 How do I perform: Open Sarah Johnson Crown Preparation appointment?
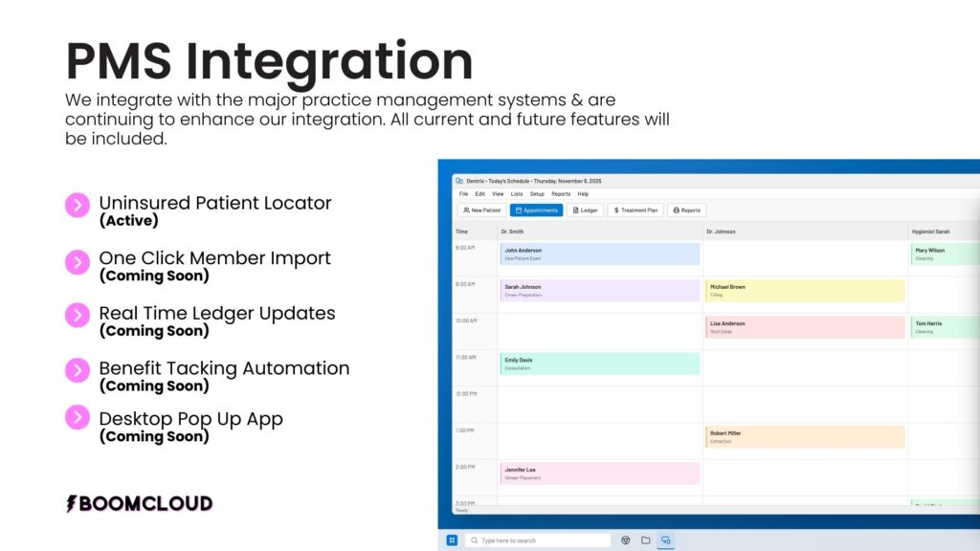(600, 291)
